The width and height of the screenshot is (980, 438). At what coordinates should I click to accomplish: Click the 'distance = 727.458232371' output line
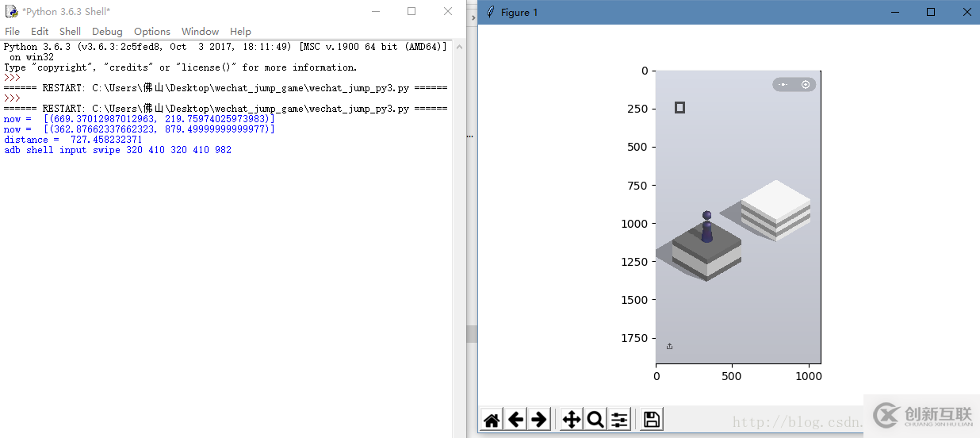(x=73, y=140)
